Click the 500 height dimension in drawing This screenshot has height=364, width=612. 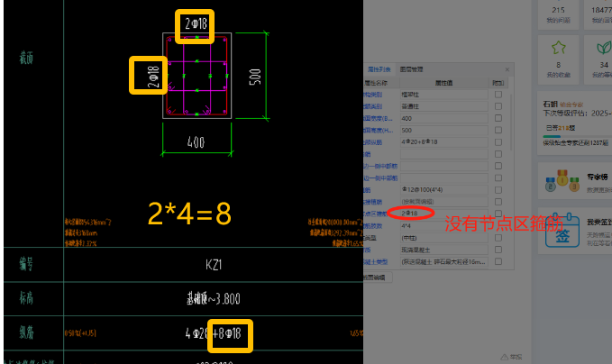[255, 77]
